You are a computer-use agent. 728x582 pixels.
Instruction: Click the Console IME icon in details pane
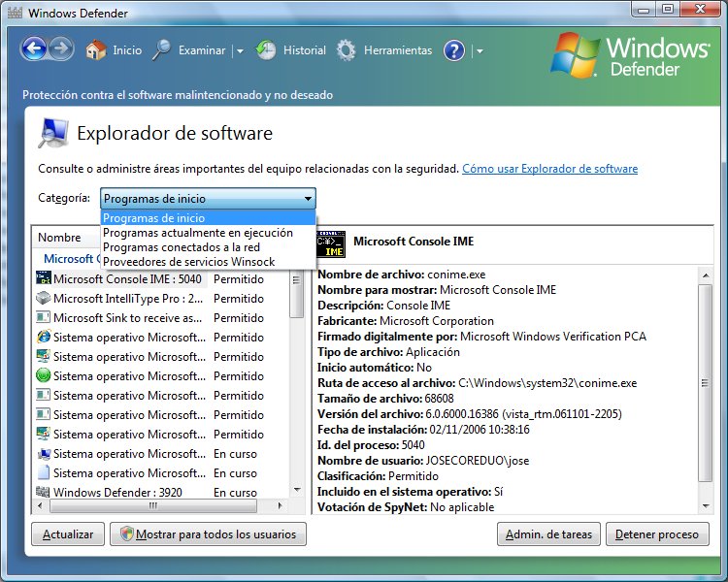[x=331, y=243]
